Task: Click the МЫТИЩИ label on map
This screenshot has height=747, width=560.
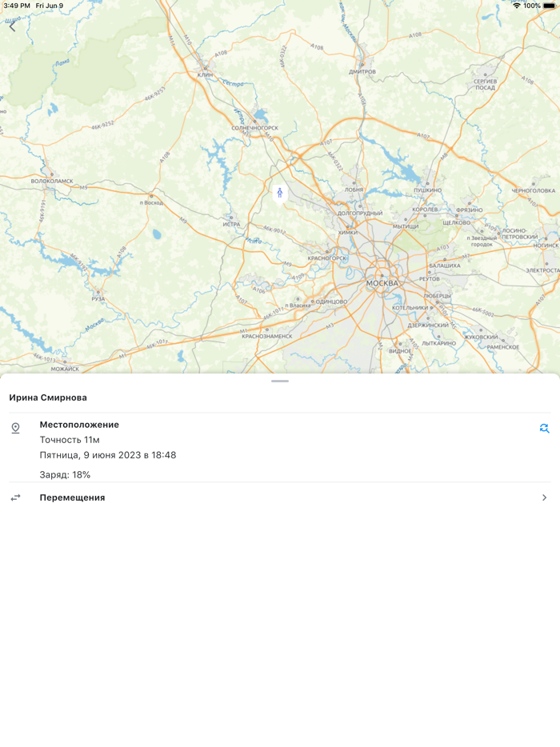Action: pos(406,226)
